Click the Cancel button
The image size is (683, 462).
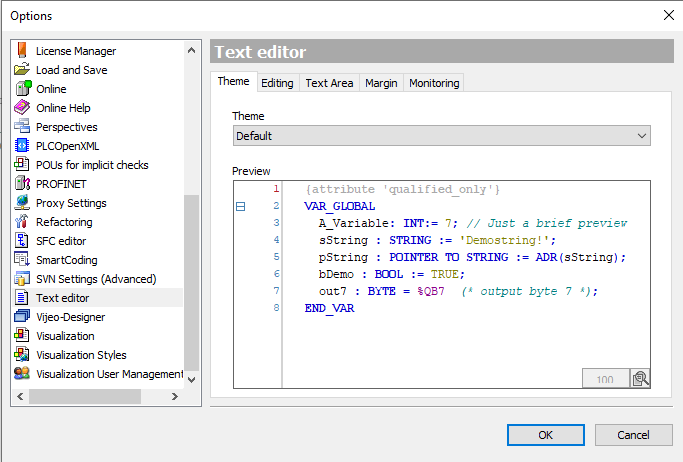pyautogui.click(x=633, y=435)
